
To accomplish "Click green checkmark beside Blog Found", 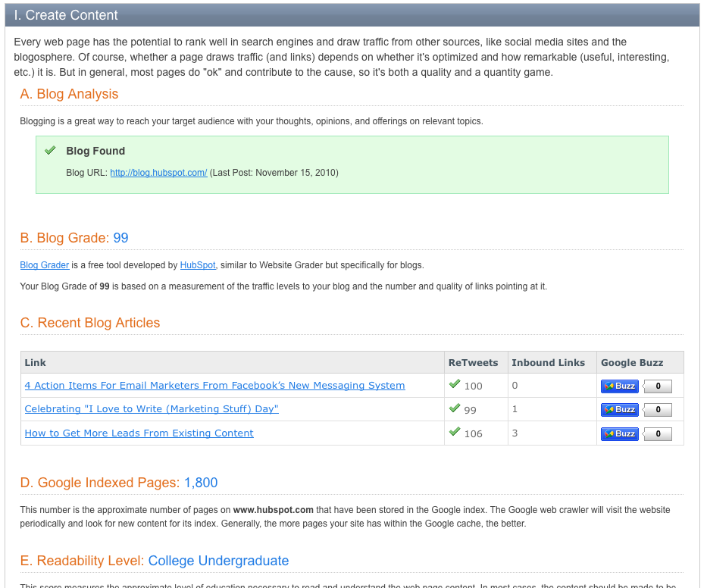I will [x=50, y=150].
